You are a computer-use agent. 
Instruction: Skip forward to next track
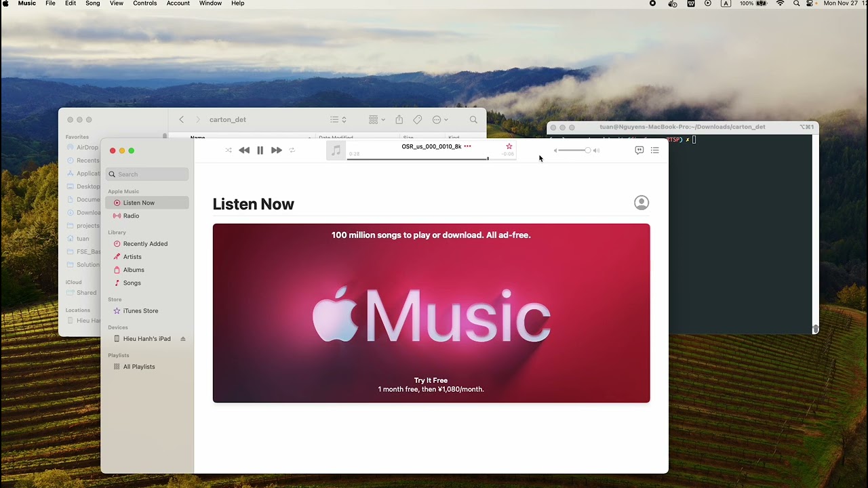click(277, 150)
